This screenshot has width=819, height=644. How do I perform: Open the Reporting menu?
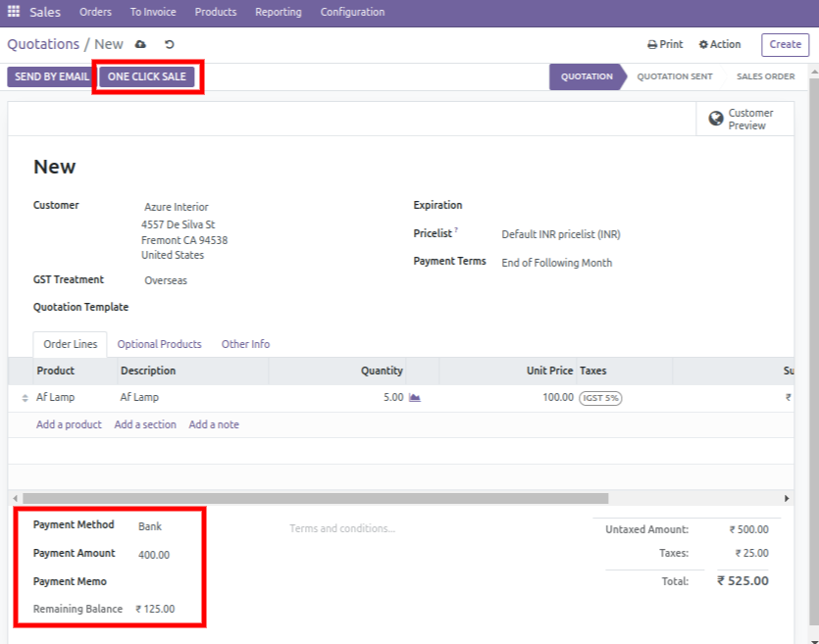coord(278,13)
